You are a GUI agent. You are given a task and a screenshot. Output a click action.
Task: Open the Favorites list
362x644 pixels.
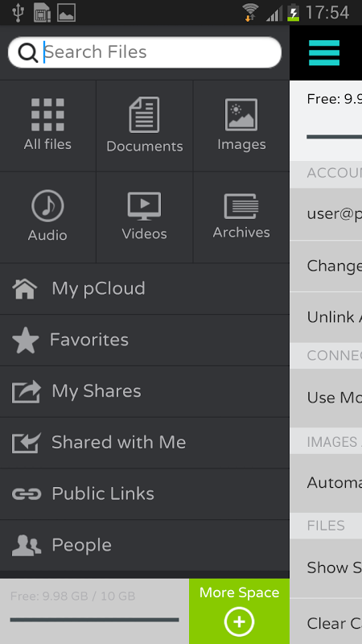click(x=145, y=340)
